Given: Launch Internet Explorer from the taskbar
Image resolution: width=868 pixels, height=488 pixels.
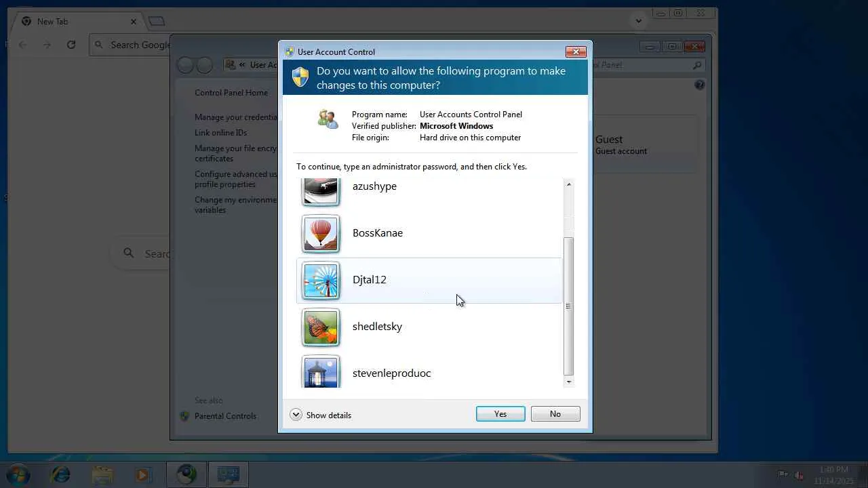Looking at the screenshot, I should [61, 474].
